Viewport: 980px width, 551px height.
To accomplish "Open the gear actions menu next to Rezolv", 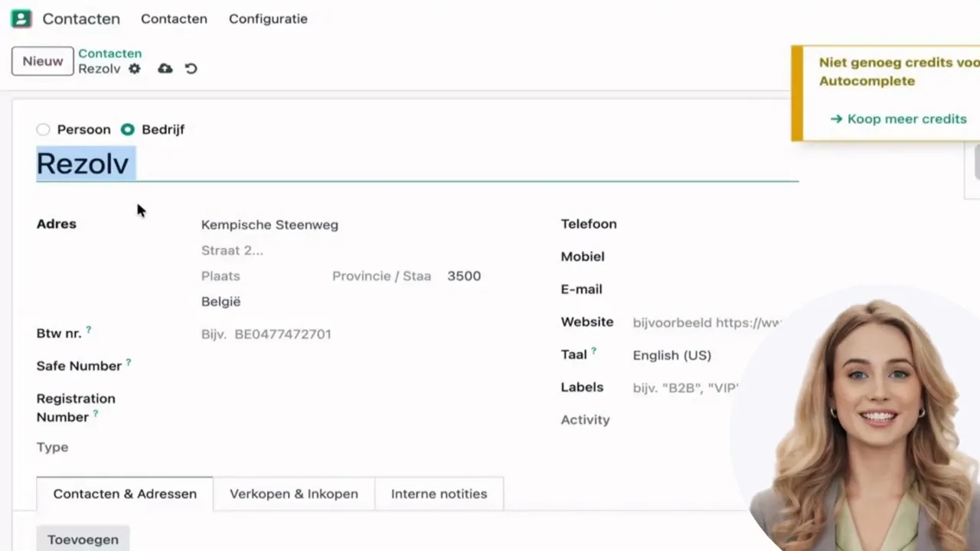I will tap(135, 69).
